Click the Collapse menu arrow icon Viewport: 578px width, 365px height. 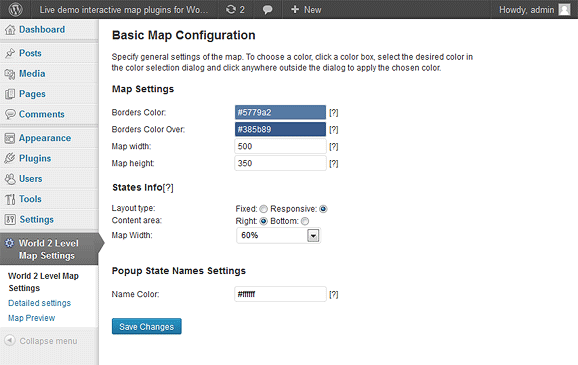pyautogui.click(x=10, y=340)
